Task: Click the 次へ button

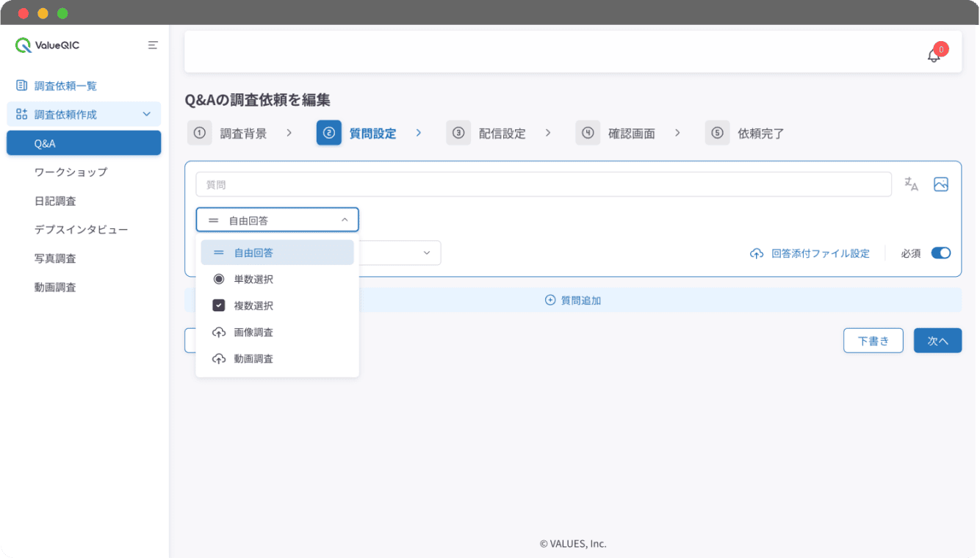Action: tap(937, 341)
